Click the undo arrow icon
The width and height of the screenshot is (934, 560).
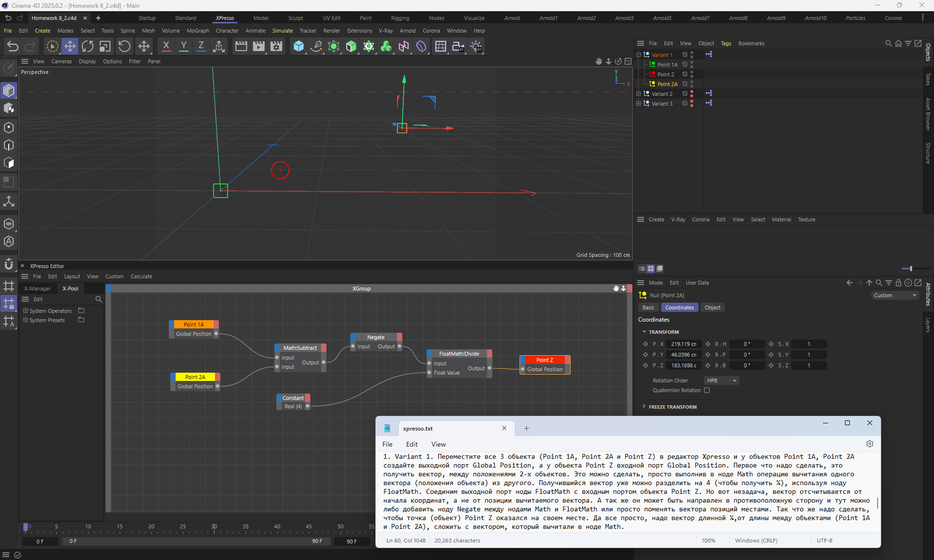(13, 46)
